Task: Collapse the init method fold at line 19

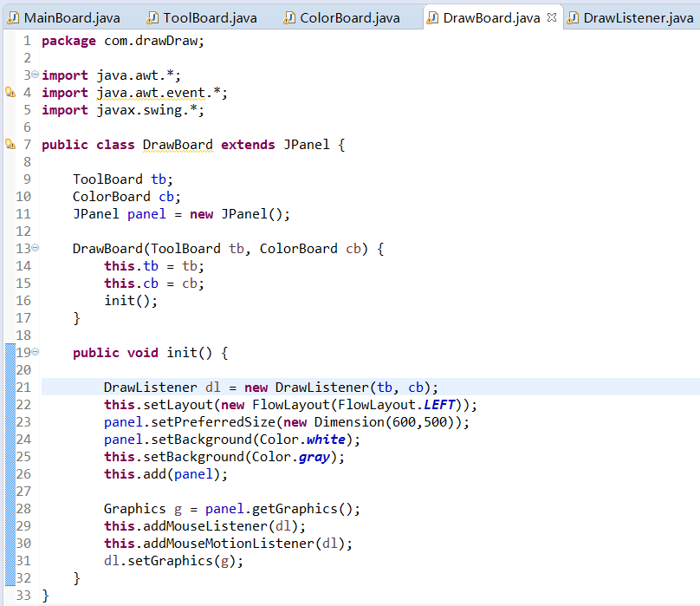Action: 35,352
